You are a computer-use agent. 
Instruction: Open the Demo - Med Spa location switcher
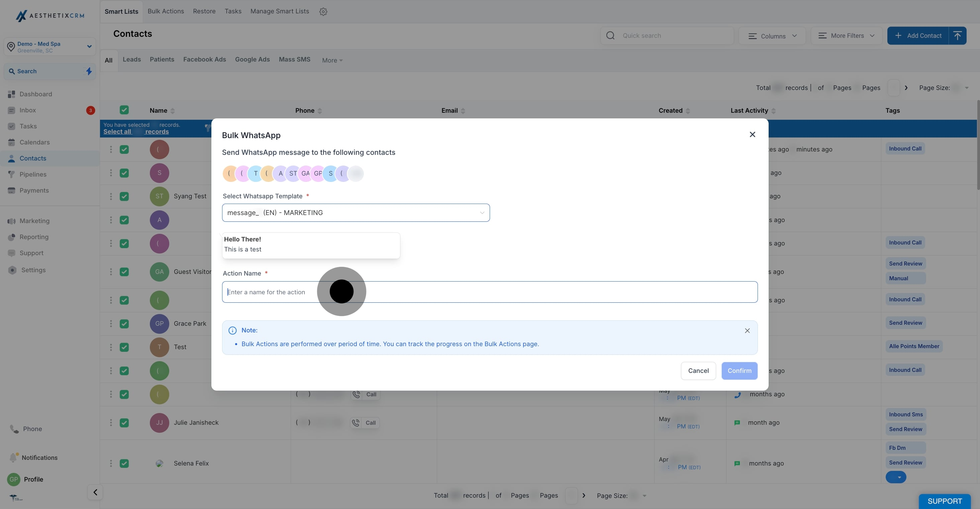click(x=50, y=47)
